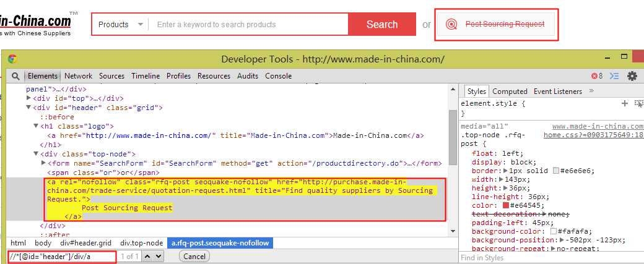Open the Elements tab

point(43,76)
